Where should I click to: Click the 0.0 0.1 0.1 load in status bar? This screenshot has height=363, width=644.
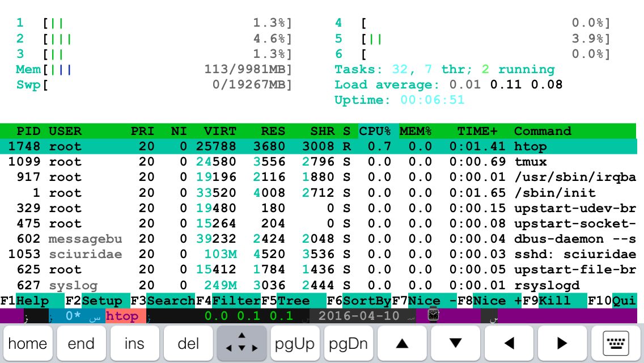249,316
